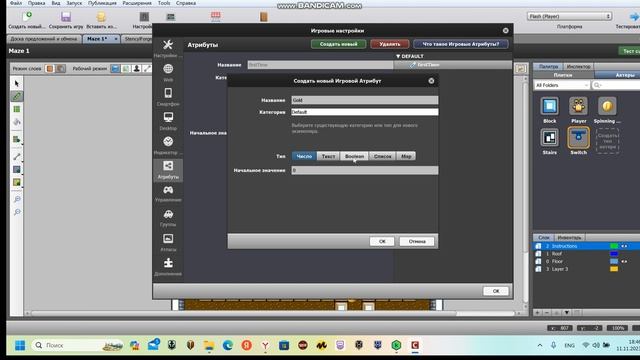Viewport: 640px width, 360px height.
Task: Click the Сохранить игру floppy disk icon
Action: [x=66, y=16]
